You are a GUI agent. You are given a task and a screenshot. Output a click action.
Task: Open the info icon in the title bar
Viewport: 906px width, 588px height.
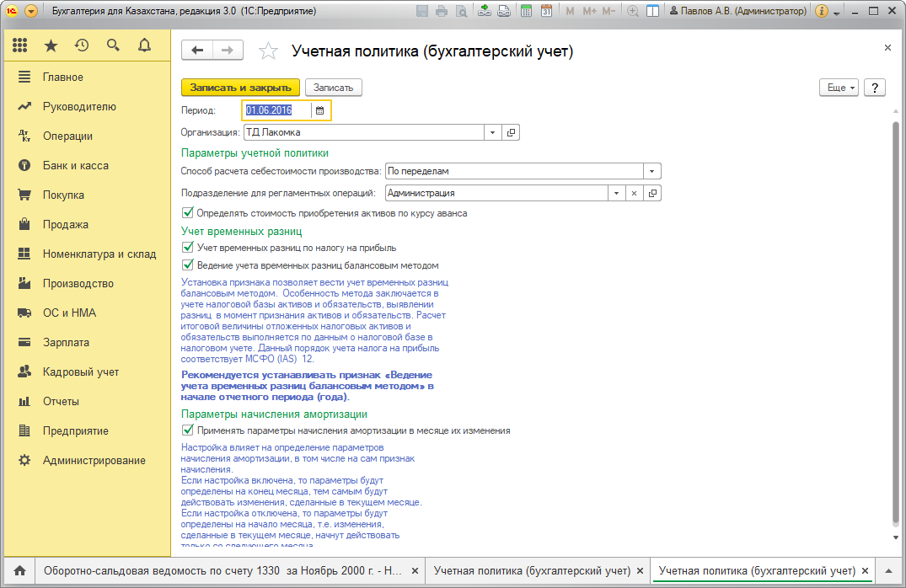(x=821, y=10)
